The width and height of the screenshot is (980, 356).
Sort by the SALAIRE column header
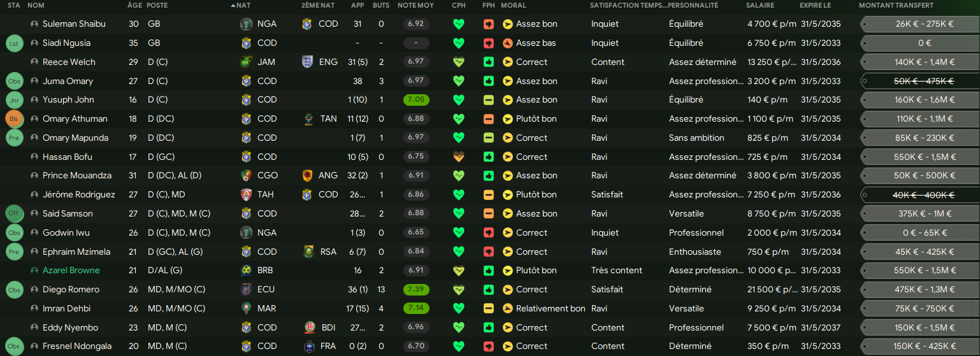[x=760, y=5]
